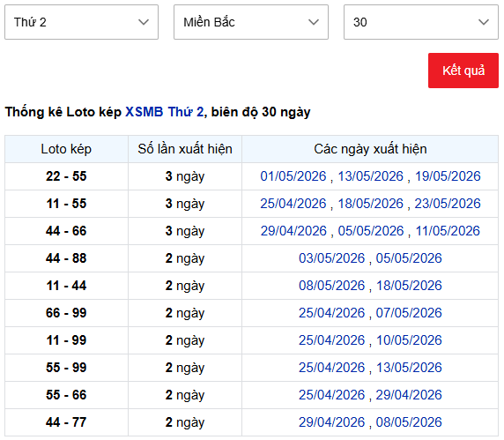Open date 13/05/2026 in the 55 - 99 row

pos(409,368)
